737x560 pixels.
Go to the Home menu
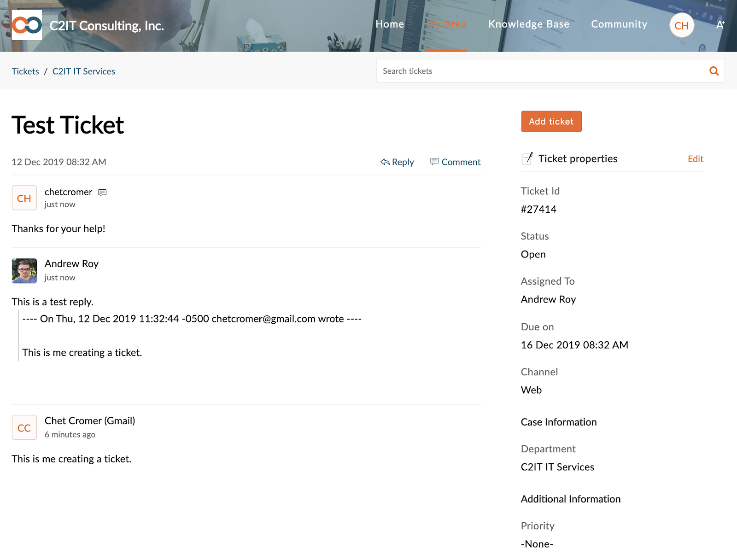click(x=390, y=24)
